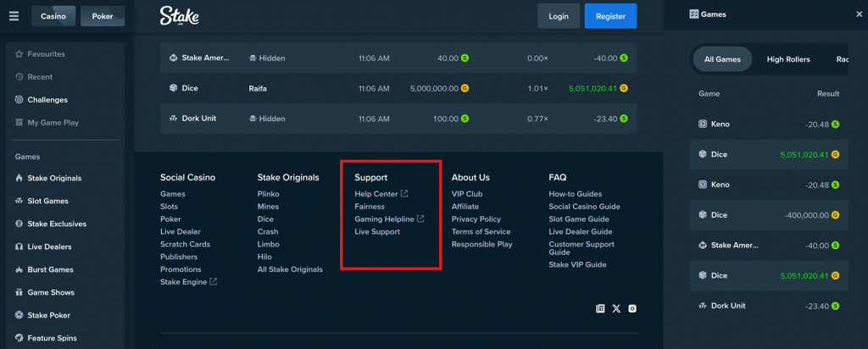
Task: Click the -400,000.00 Dice result
Action: coord(807,215)
